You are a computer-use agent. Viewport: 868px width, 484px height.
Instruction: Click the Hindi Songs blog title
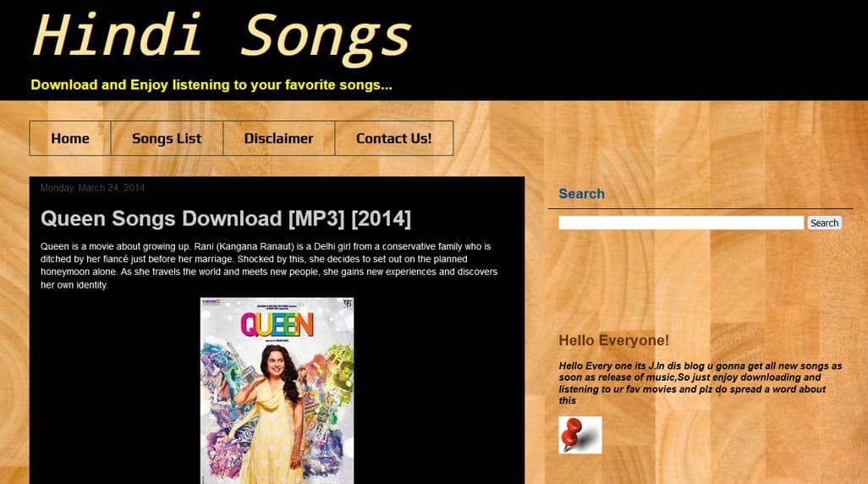[x=222, y=36]
